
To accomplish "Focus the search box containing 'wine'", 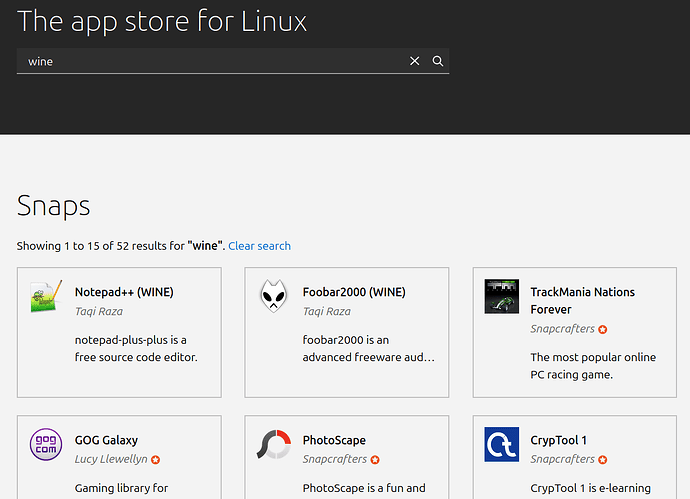I will [x=210, y=61].
